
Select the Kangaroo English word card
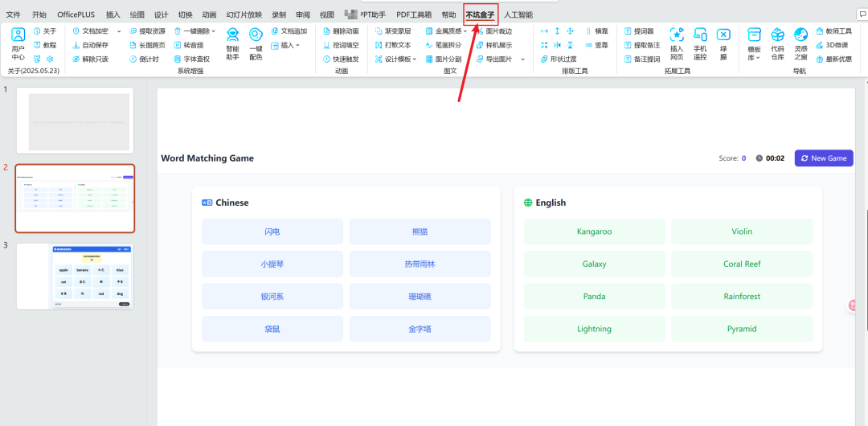594,231
